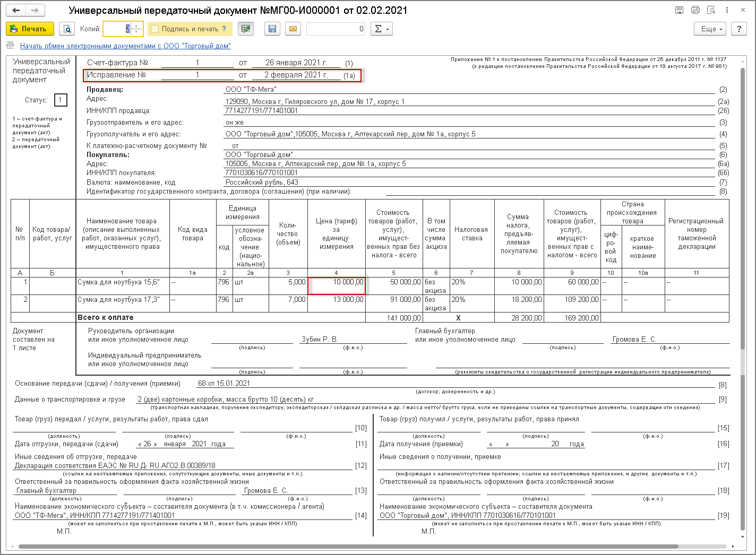Click the scroll-down arrow of the vertical scrollbar
Screen dimensions: 756x555
[743, 536]
